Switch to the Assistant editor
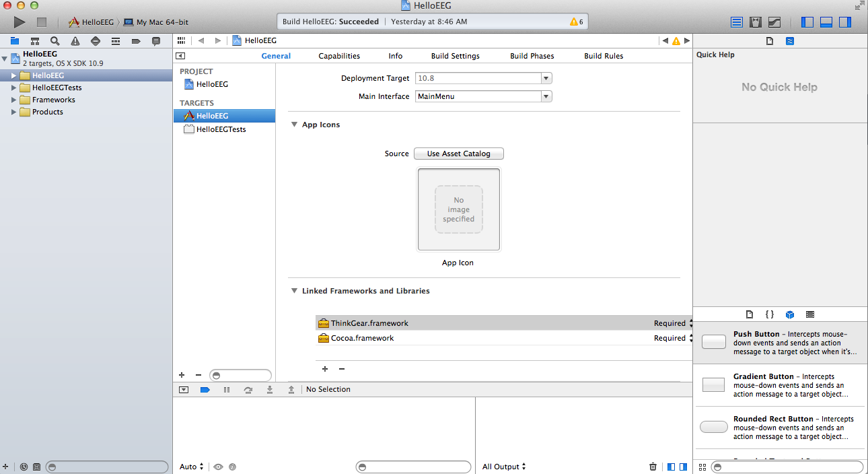Viewport: 868px width, 474px height. click(756, 22)
